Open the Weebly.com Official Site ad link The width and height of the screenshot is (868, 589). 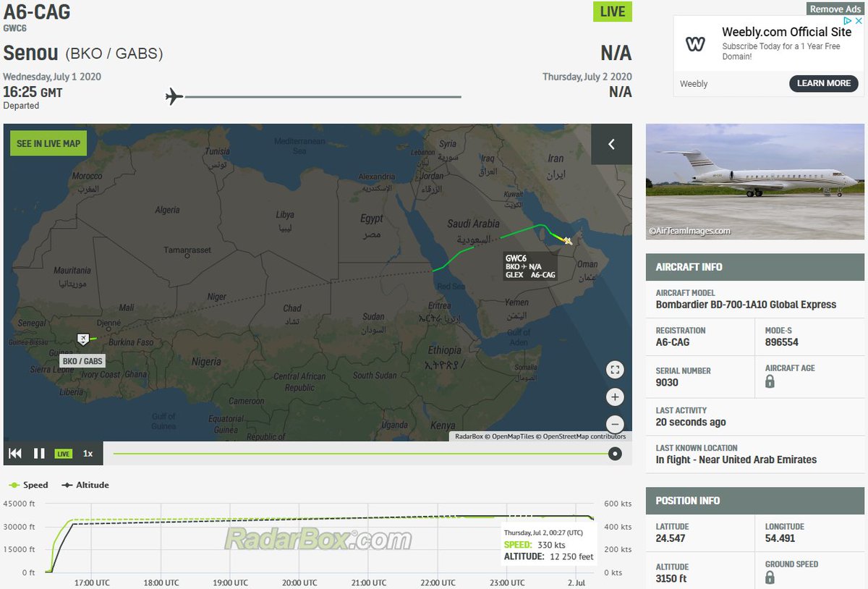pyautogui.click(x=786, y=32)
